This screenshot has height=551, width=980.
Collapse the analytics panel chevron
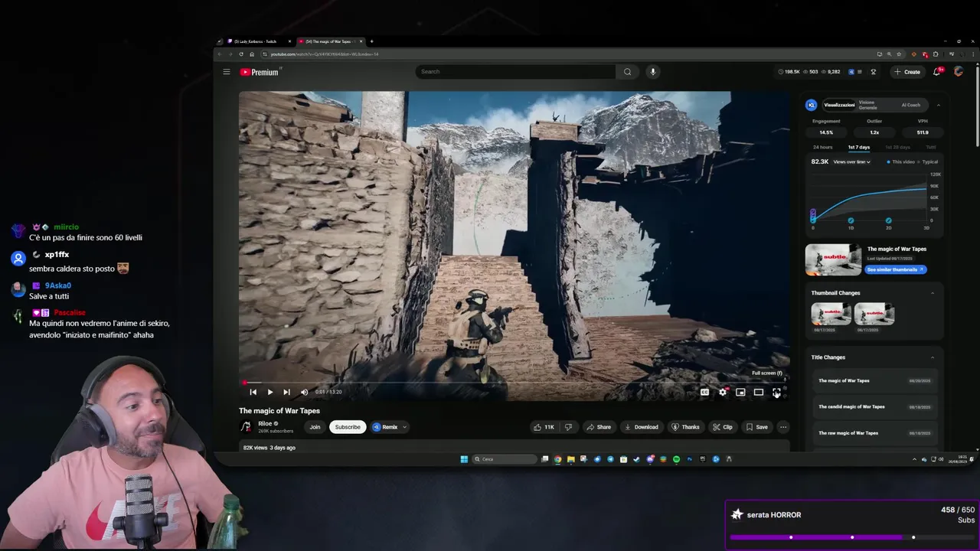(938, 106)
